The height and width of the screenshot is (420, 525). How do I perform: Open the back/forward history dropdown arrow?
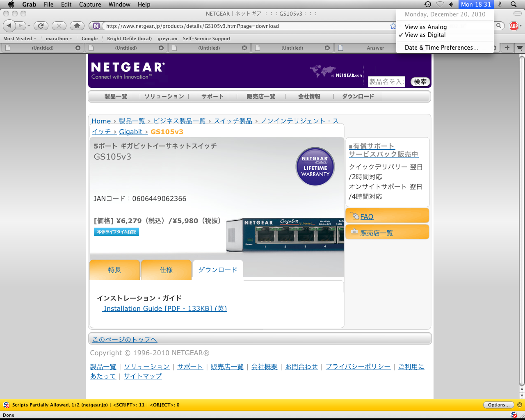pos(29,26)
